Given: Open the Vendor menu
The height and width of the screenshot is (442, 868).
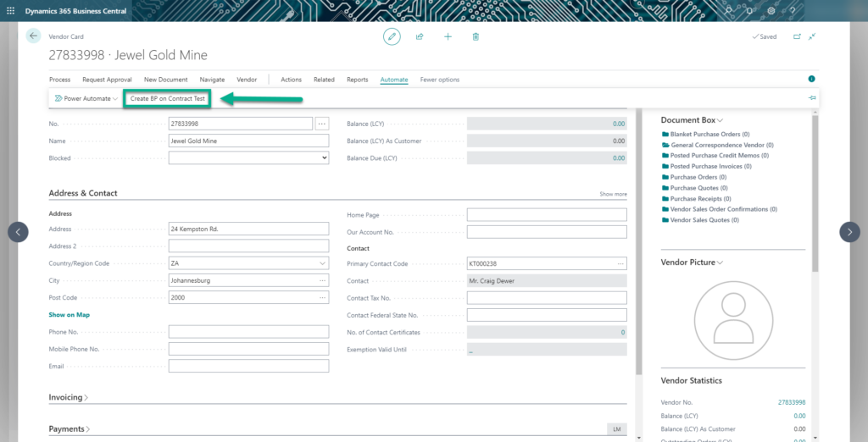Looking at the screenshot, I should coord(247,80).
